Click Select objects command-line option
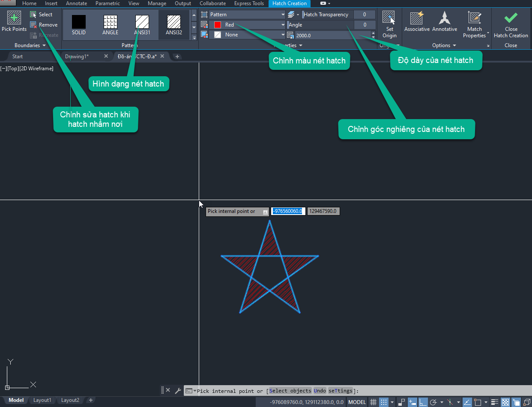This screenshot has height=407, width=532. click(x=290, y=391)
